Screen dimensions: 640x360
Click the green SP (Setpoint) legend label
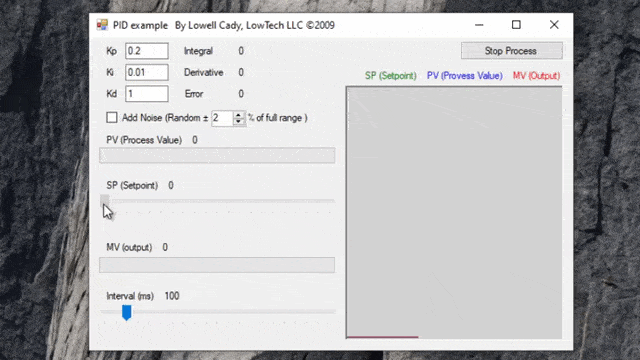click(391, 76)
